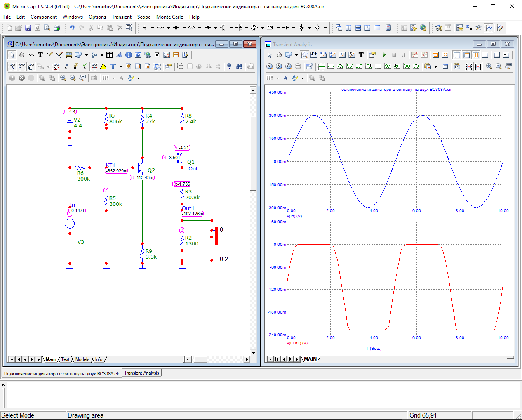522x420 pixels.
Task: Zoom in on the schematic with magnifier
Action: (63, 78)
